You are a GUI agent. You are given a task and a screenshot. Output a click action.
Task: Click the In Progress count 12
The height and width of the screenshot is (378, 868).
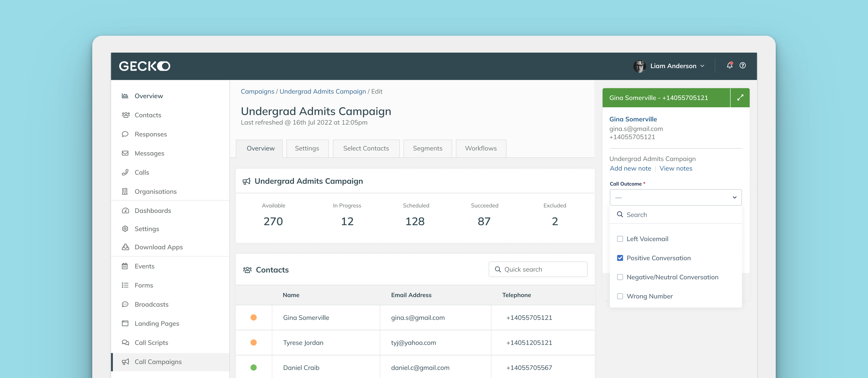(x=347, y=221)
